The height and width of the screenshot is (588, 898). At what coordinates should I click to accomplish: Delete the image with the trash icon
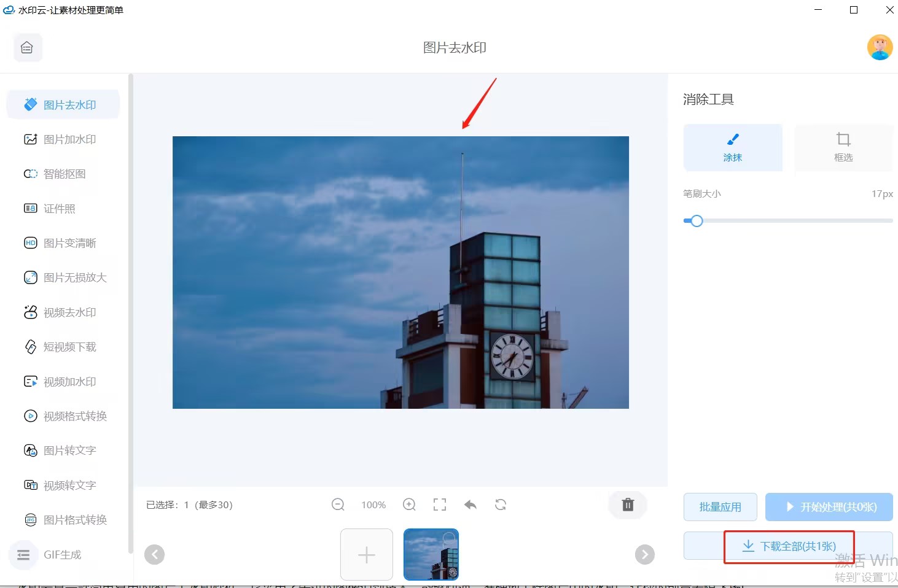click(628, 505)
